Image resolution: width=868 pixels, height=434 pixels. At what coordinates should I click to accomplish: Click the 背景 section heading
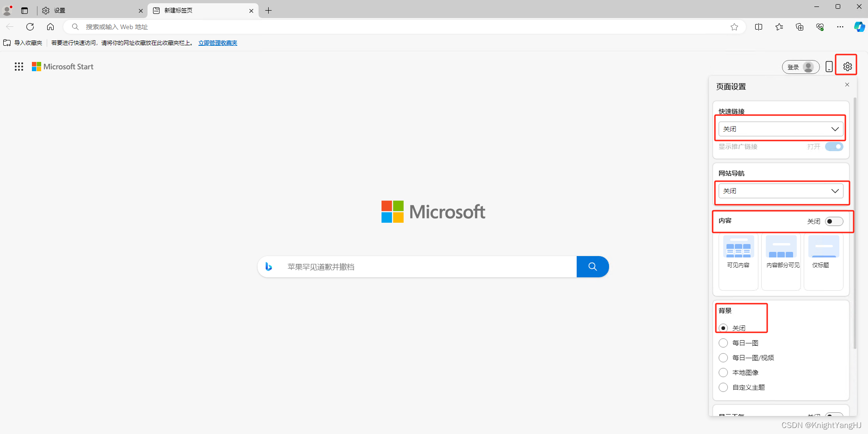725,311
